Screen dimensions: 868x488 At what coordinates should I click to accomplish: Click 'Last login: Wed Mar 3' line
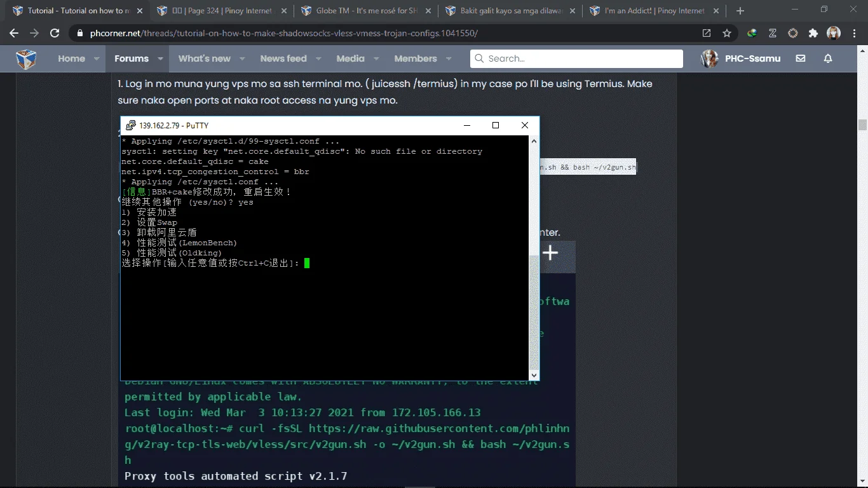[x=302, y=412]
